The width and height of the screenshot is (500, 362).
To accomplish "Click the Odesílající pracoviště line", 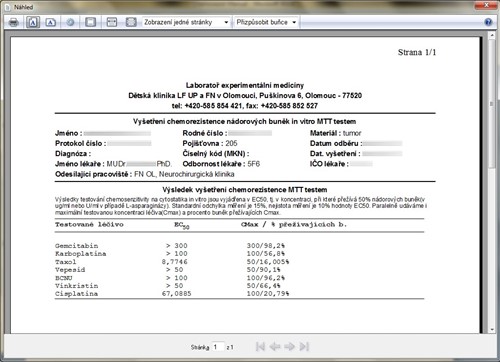I will pos(145,174).
